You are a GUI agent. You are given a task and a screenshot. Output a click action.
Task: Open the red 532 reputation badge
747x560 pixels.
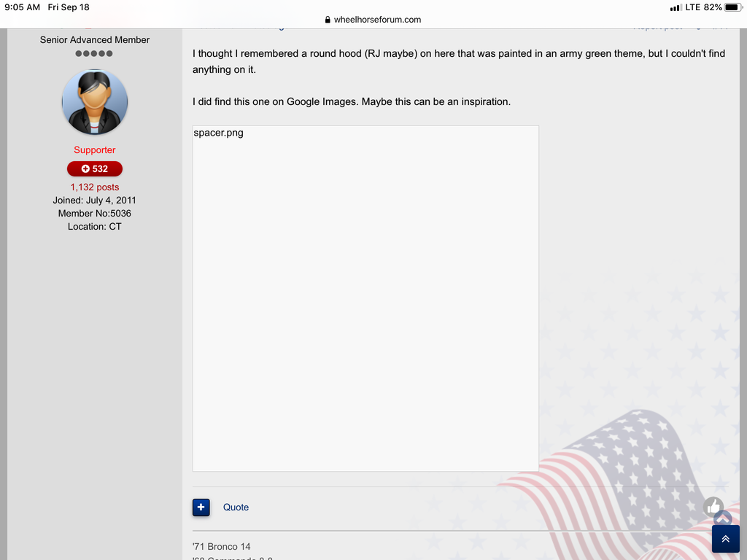[95, 168]
